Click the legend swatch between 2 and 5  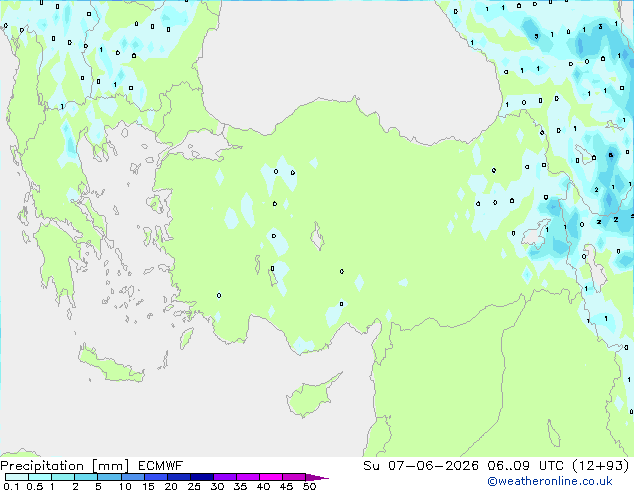86,477
